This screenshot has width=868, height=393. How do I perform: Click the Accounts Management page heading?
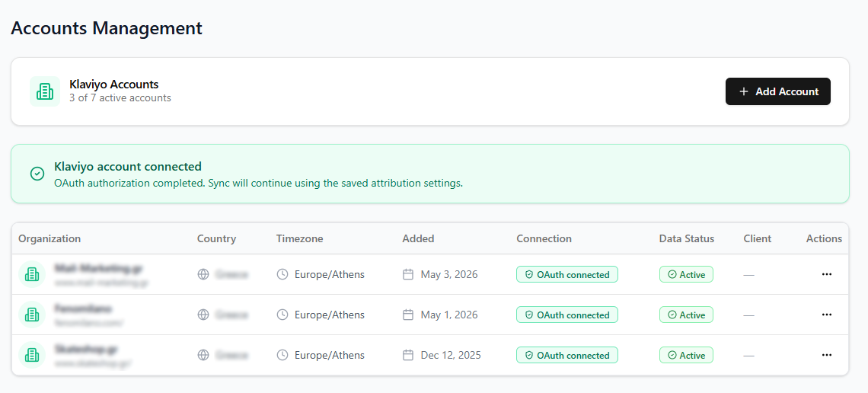107,27
